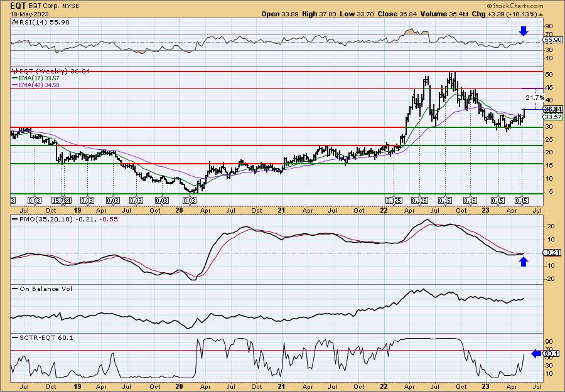
Task: Click the On Balance Vol panel label
Action: click(x=42, y=289)
